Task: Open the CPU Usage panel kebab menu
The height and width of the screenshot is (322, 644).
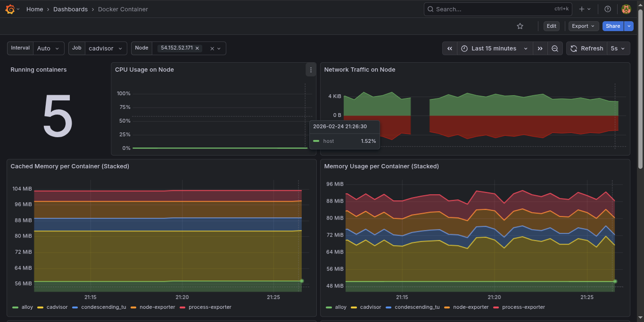Action: [311, 69]
